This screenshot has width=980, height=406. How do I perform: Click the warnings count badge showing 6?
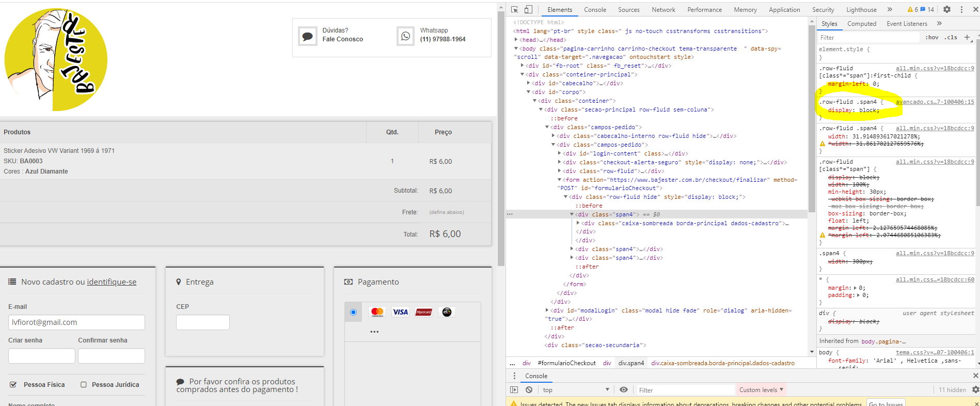pyautogui.click(x=912, y=9)
